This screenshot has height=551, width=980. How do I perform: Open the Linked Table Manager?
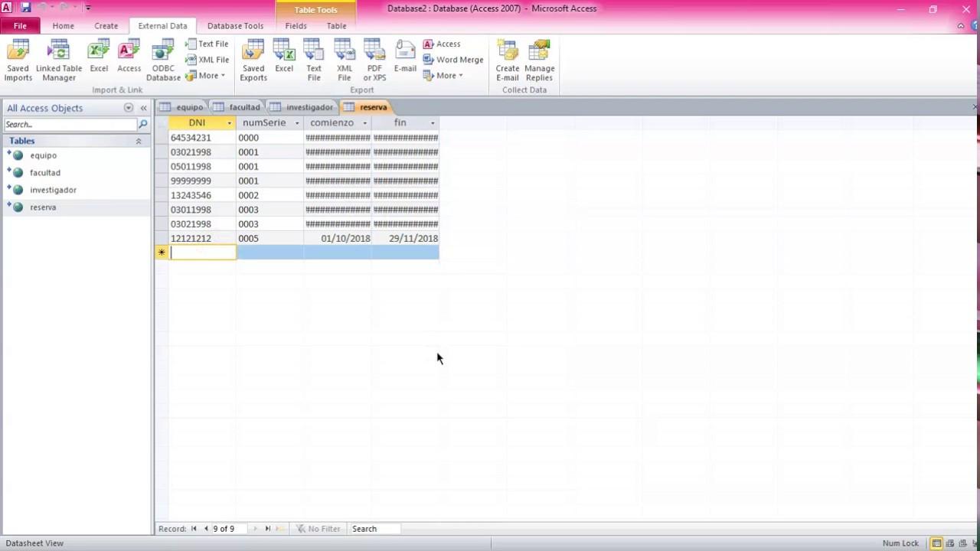pos(59,60)
